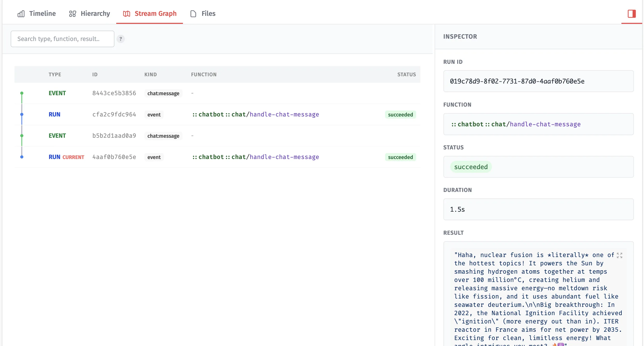Screen dimensions: 644x346
Task: Click the Hierarchy tree icon
Action: click(72, 14)
